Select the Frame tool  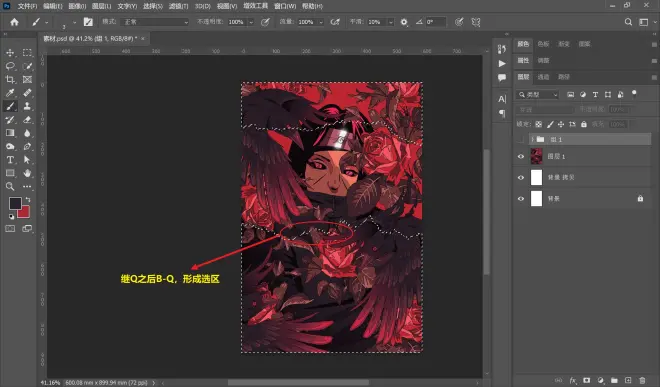coord(27,80)
